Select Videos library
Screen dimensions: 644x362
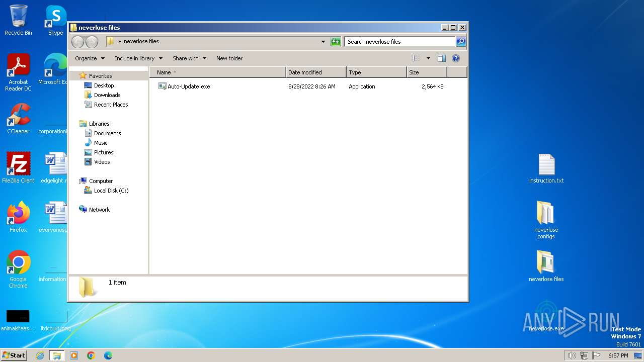tap(102, 162)
